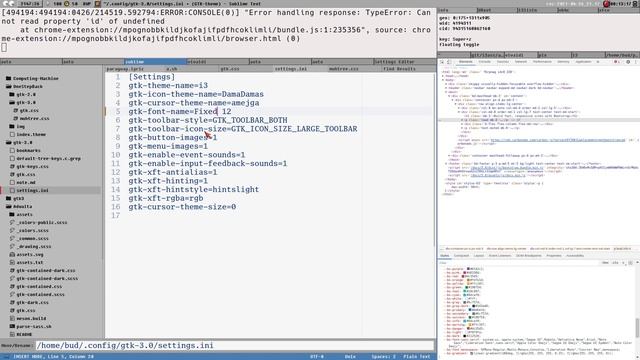
Task: Open DevTools settings gear icon
Action: 628,62
